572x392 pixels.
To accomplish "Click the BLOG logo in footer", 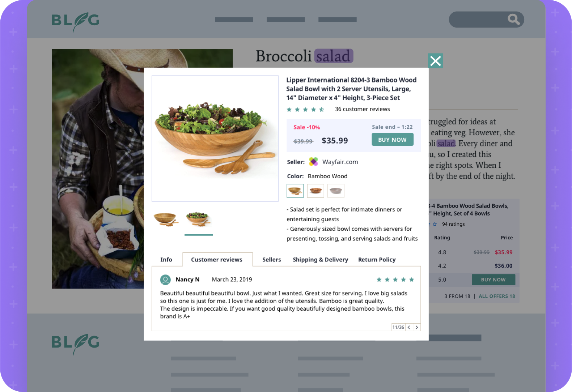I will (x=75, y=344).
